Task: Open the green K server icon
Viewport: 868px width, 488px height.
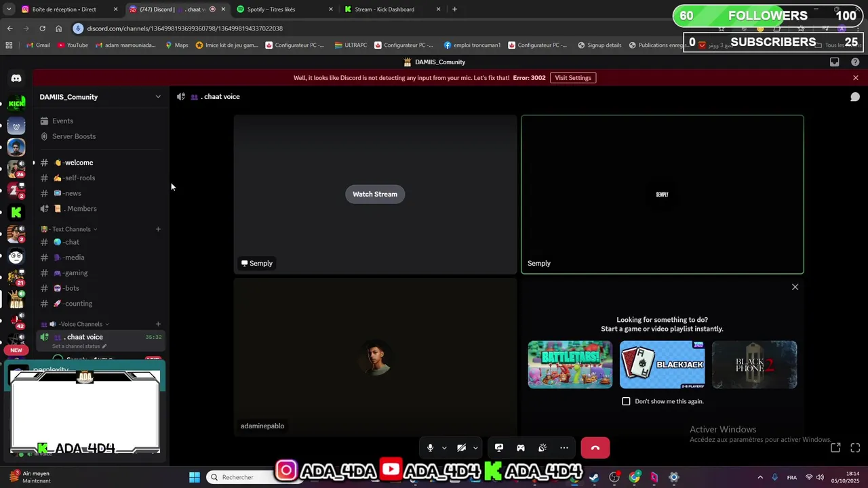Action: (x=16, y=212)
